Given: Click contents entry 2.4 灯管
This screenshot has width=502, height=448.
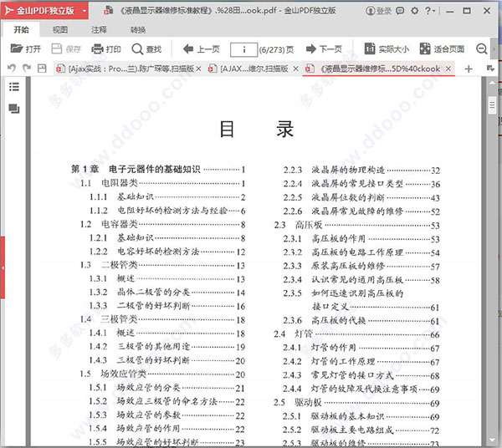Looking at the screenshot, I should [x=356, y=334].
